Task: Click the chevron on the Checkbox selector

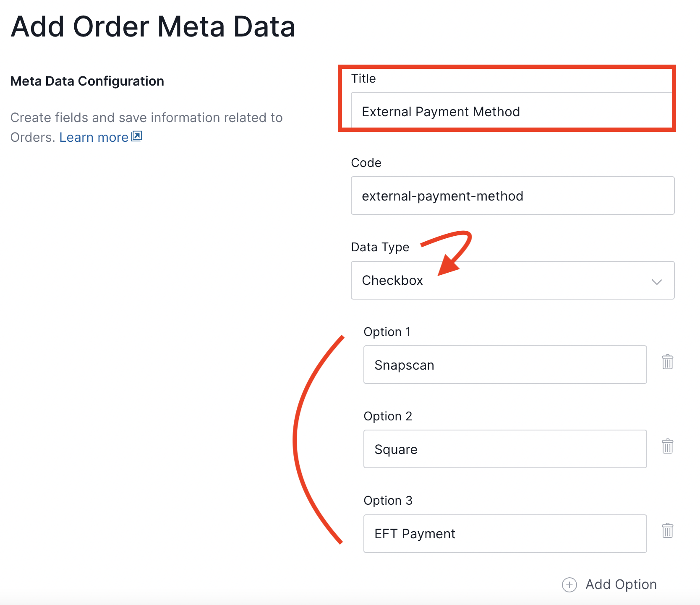Action: [658, 282]
